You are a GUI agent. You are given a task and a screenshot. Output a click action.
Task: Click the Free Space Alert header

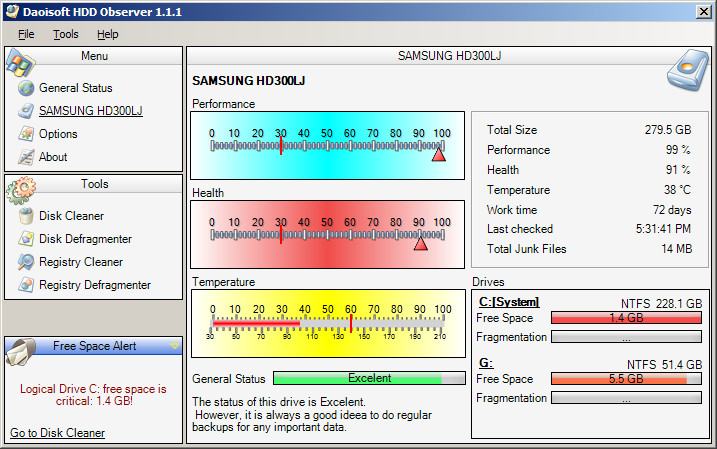click(95, 346)
